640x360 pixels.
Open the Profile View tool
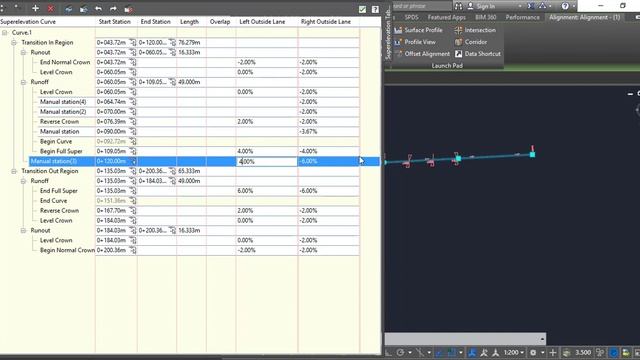coord(415,42)
